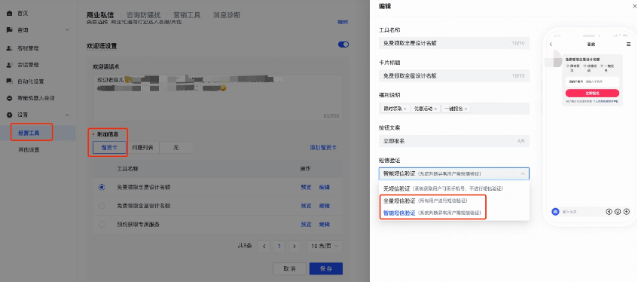The image size is (644, 282).
Task: Choose the 无 segment under 附加信息
Action: point(175,148)
